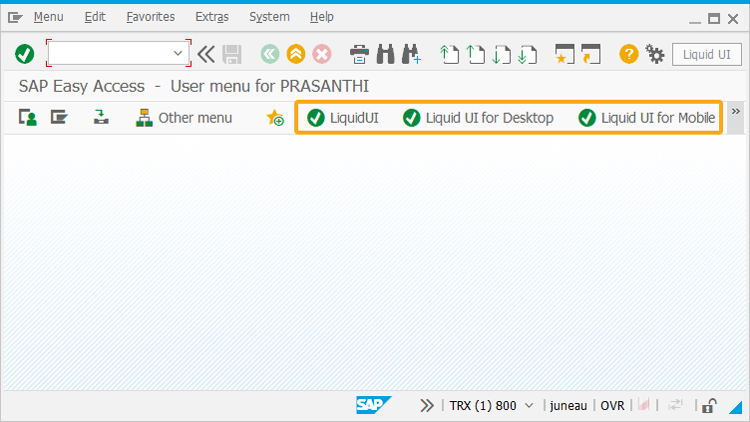The width and height of the screenshot is (750, 422).
Task: Click the Generate Shortcut icon
Action: pyautogui.click(x=591, y=54)
